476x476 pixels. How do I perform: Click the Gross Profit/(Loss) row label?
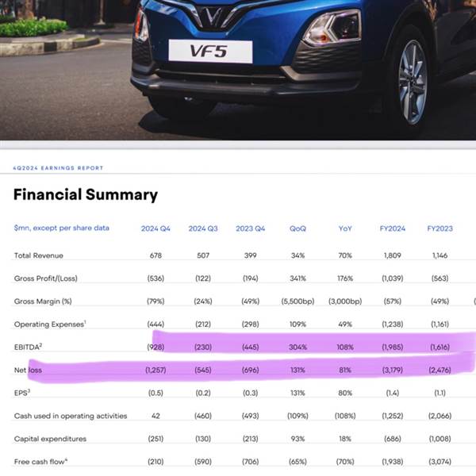click(x=46, y=278)
